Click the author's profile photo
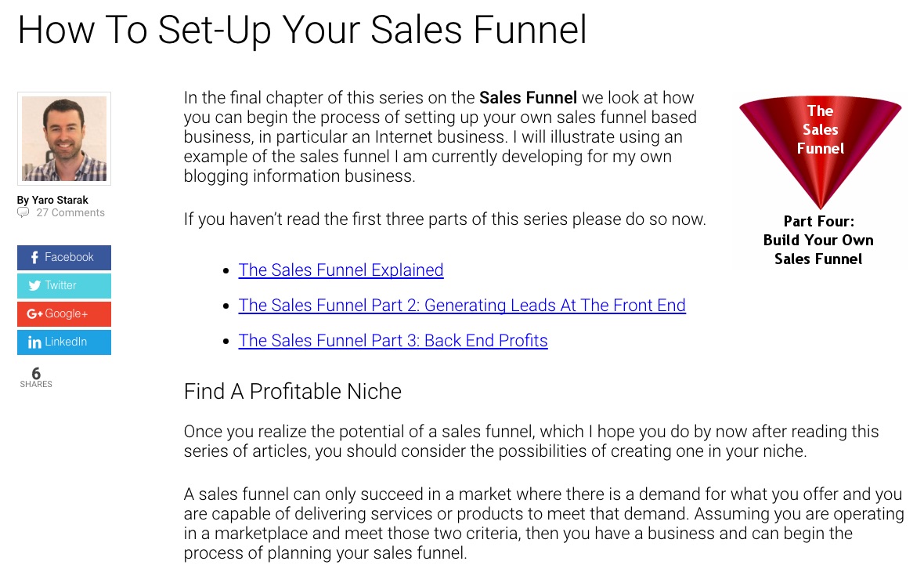The height and width of the screenshot is (572, 924). (64, 139)
